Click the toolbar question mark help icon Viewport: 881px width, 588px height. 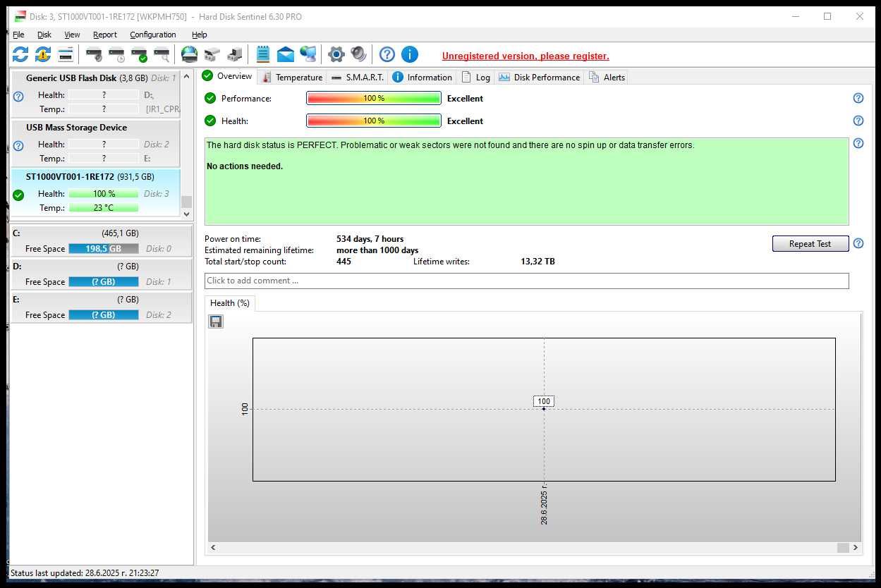tap(387, 54)
